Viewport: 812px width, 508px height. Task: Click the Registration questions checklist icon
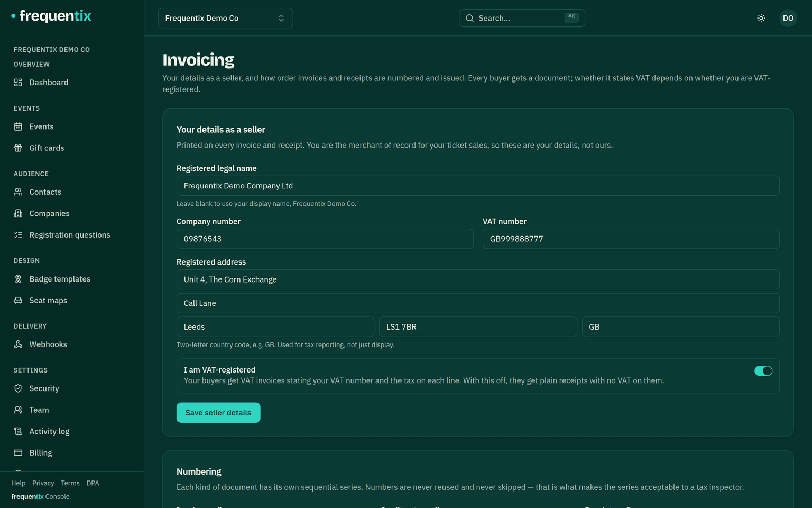point(18,235)
